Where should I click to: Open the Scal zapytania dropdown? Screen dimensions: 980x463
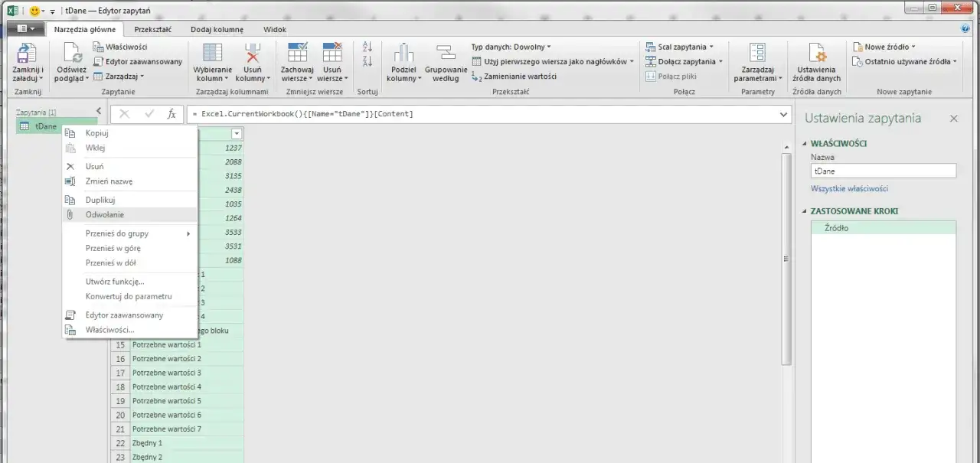pos(680,47)
